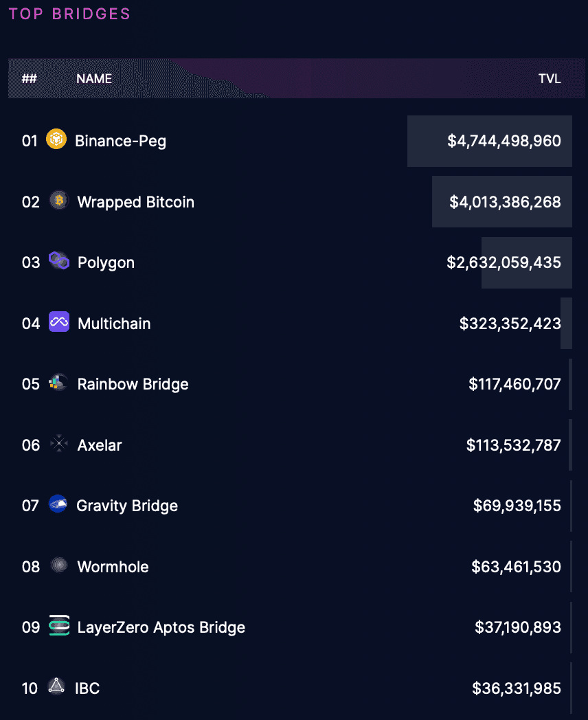Click the Gravity Bridge blue icon

coord(58,505)
